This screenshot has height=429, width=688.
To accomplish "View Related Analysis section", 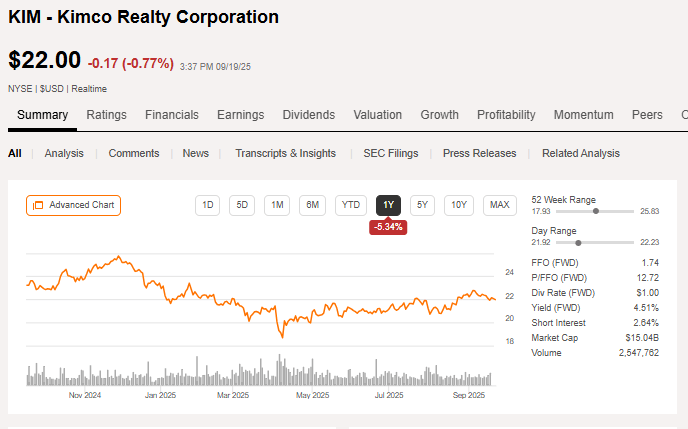I will point(581,153).
